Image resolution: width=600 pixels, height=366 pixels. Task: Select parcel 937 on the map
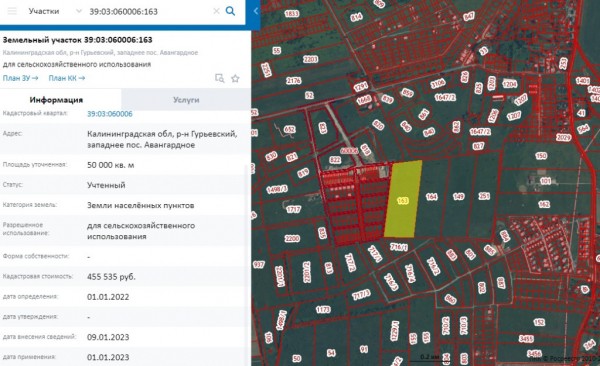coord(259,265)
